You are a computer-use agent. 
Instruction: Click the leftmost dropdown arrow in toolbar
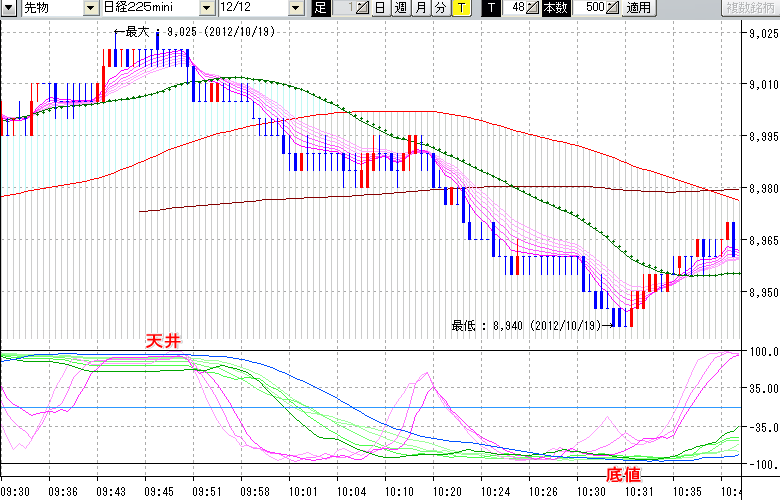(9, 8)
